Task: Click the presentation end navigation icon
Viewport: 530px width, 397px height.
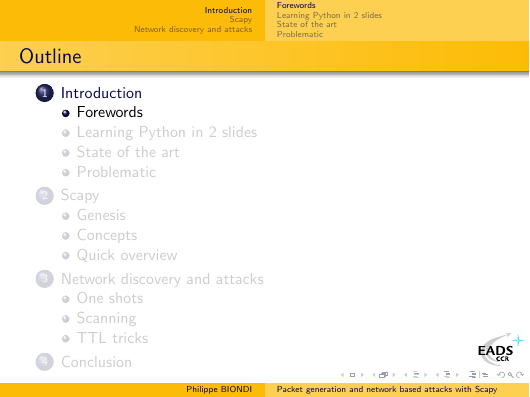Action: click(x=485, y=375)
